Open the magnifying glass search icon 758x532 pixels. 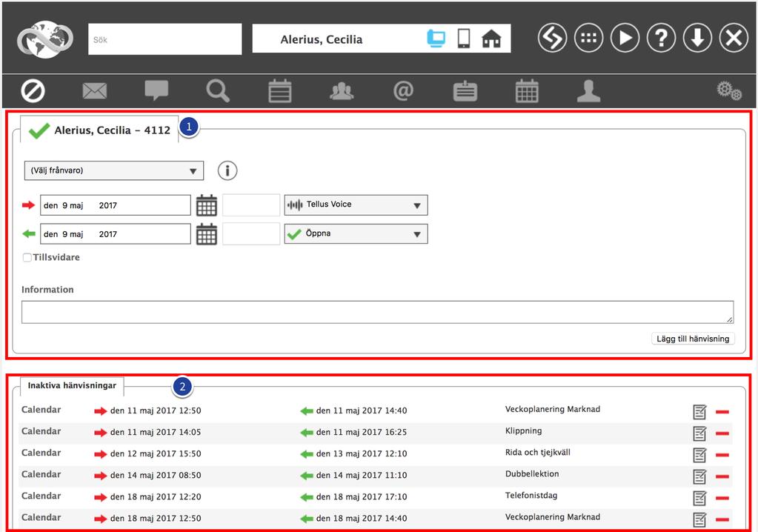coord(218,91)
